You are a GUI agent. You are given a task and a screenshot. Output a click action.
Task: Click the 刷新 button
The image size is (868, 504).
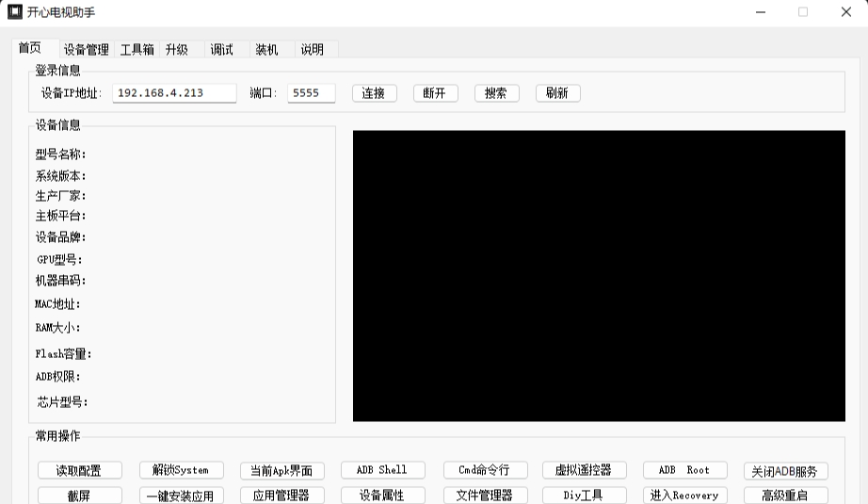[x=558, y=93]
